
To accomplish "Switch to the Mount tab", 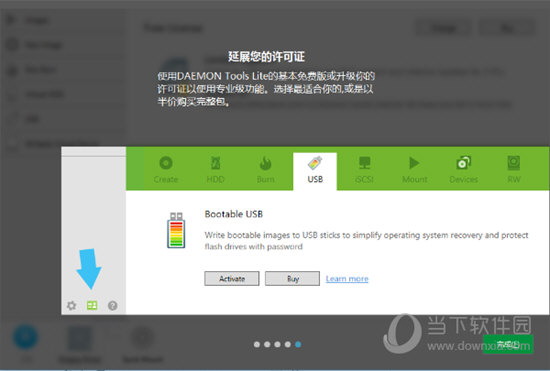I will pos(415,170).
